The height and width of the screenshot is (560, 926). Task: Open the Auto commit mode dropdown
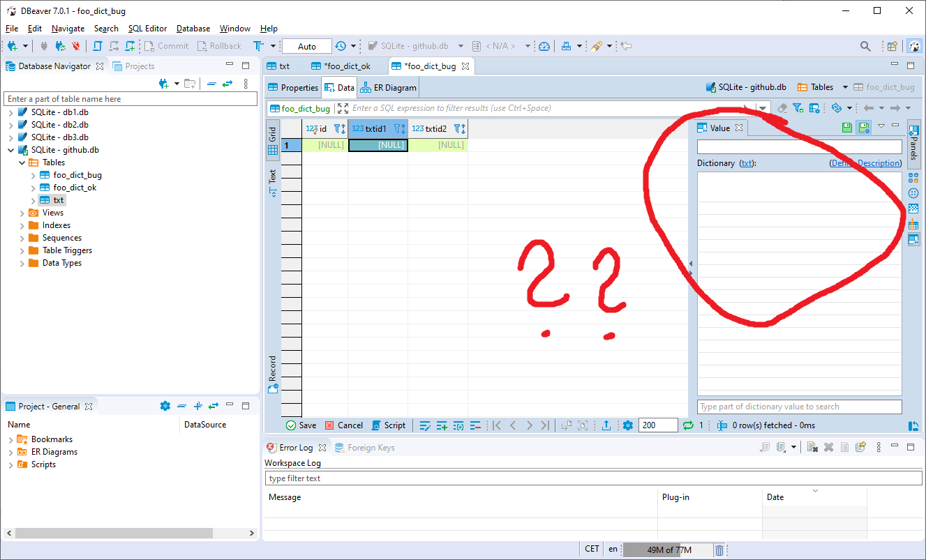pyautogui.click(x=306, y=46)
